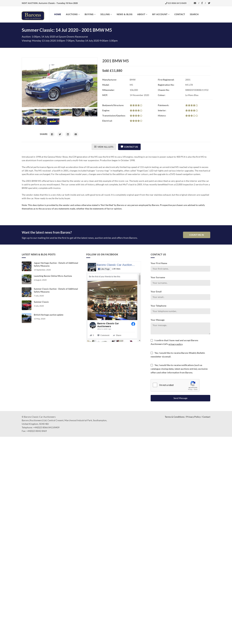The height and width of the screenshot is (644, 232).
Task: Click the Your Email field
Action: [x=180, y=297]
